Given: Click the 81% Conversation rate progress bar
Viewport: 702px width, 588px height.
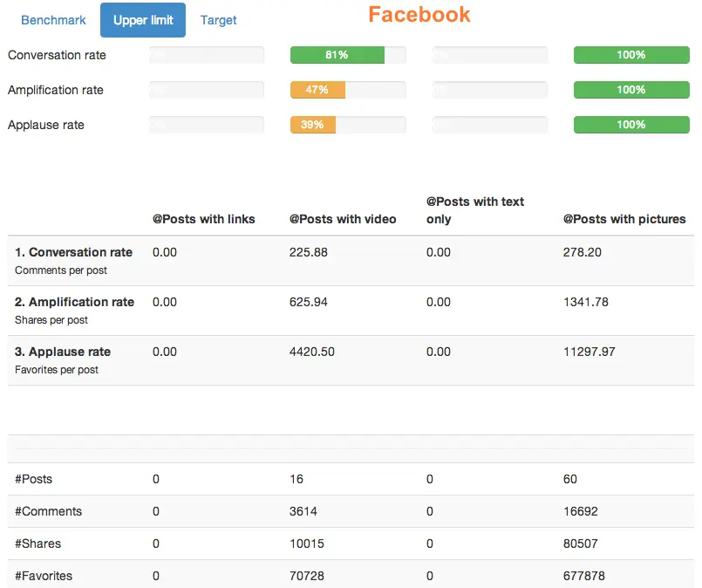Looking at the screenshot, I should tap(347, 55).
